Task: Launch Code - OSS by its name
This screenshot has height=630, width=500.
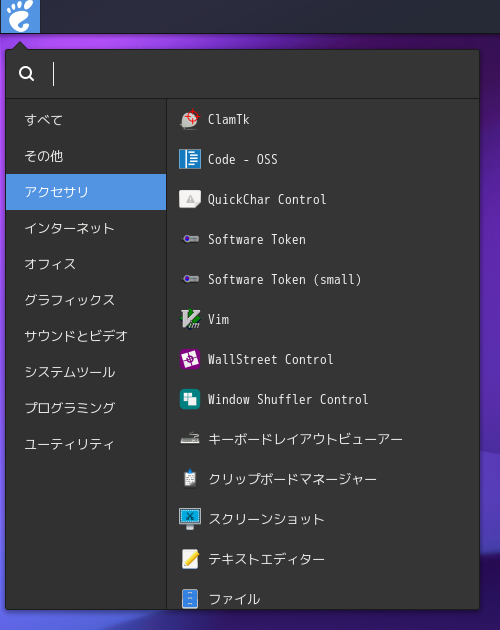Action: coord(242,159)
